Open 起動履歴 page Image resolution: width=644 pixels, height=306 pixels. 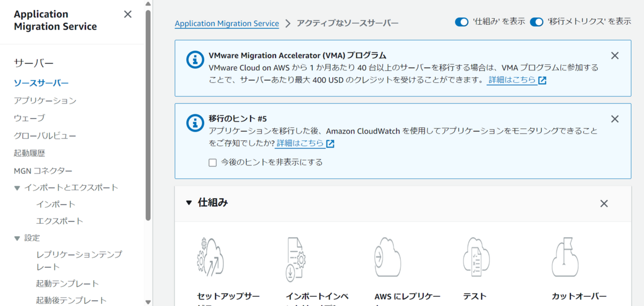pos(29,153)
